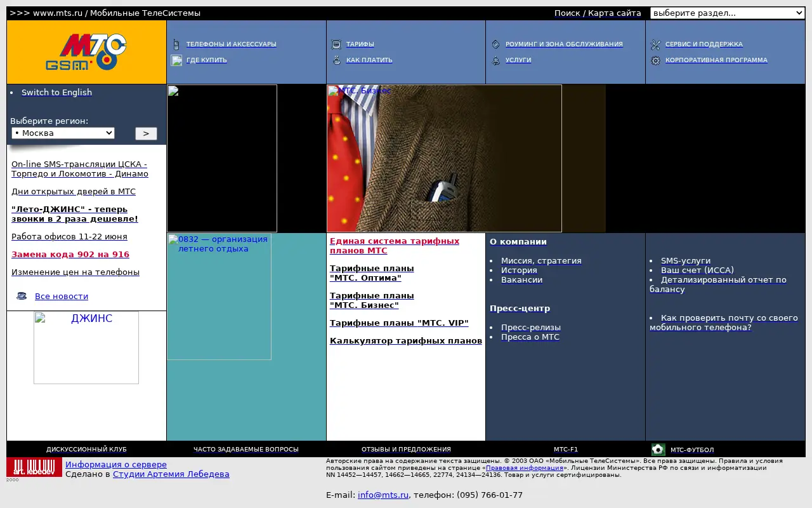812x508 pixels.
Task: Click the info@mts.ru email link
Action: [x=383, y=495]
